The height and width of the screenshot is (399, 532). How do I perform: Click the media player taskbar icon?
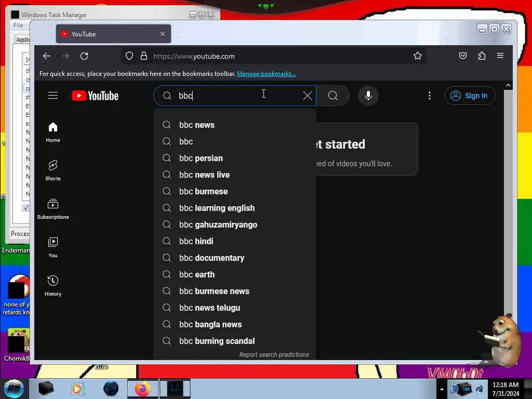click(77, 389)
